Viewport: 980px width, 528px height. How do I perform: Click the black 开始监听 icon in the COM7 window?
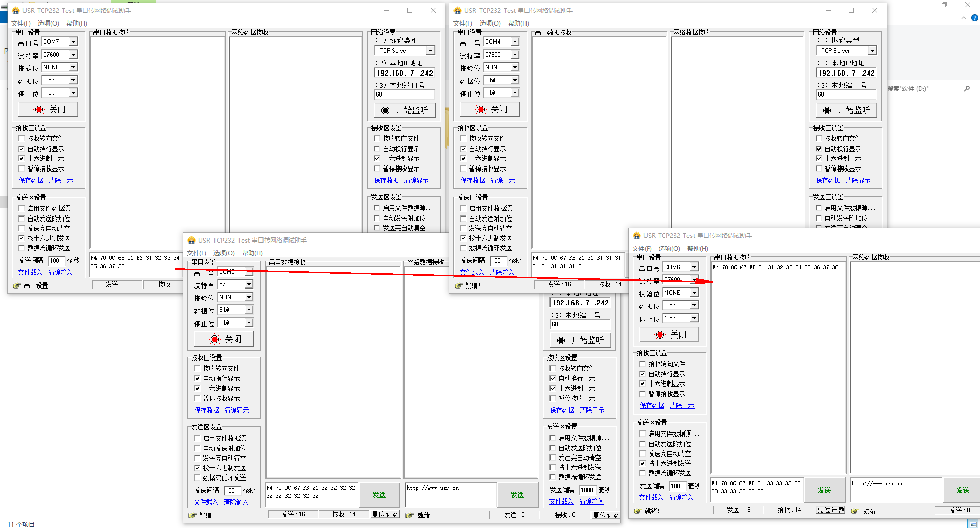point(385,110)
